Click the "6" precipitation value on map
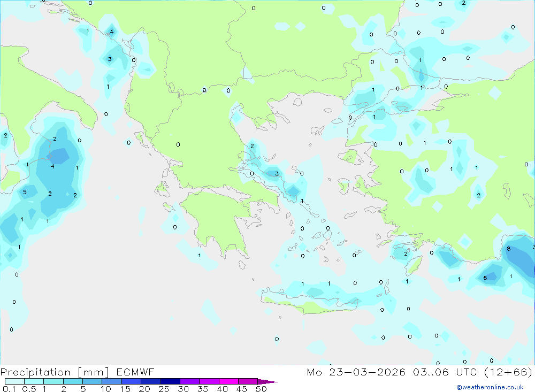This screenshot has height=392, width=535. tap(485, 278)
